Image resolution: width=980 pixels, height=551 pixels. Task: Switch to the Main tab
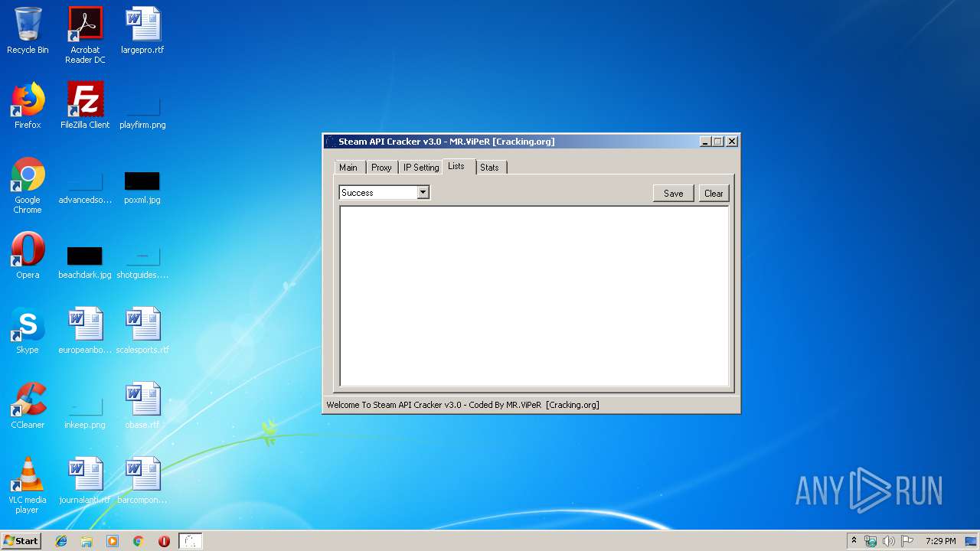click(x=348, y=168)
